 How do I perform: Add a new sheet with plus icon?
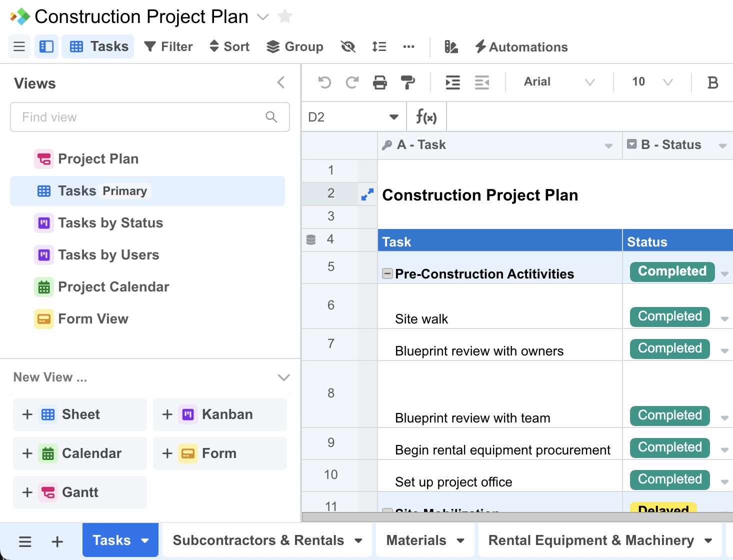tap(57, 541)
